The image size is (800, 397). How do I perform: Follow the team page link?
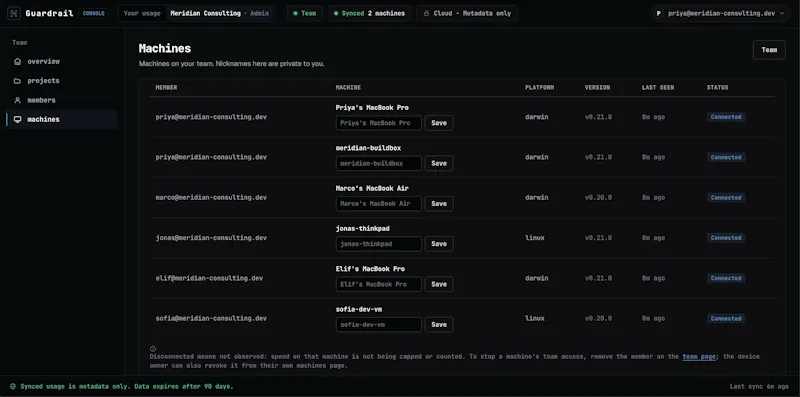699,357
